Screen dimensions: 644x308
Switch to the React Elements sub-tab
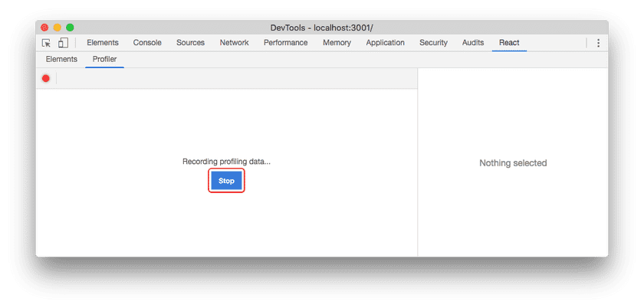coord(61,59)
